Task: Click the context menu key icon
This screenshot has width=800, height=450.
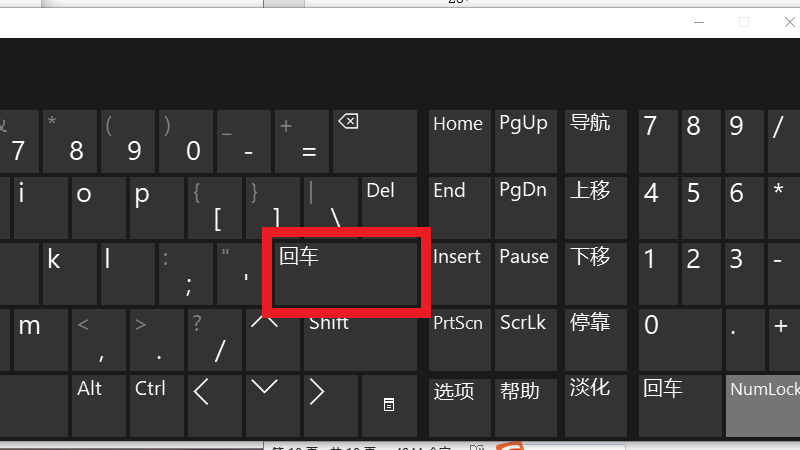Action: [x=389, y=404]
